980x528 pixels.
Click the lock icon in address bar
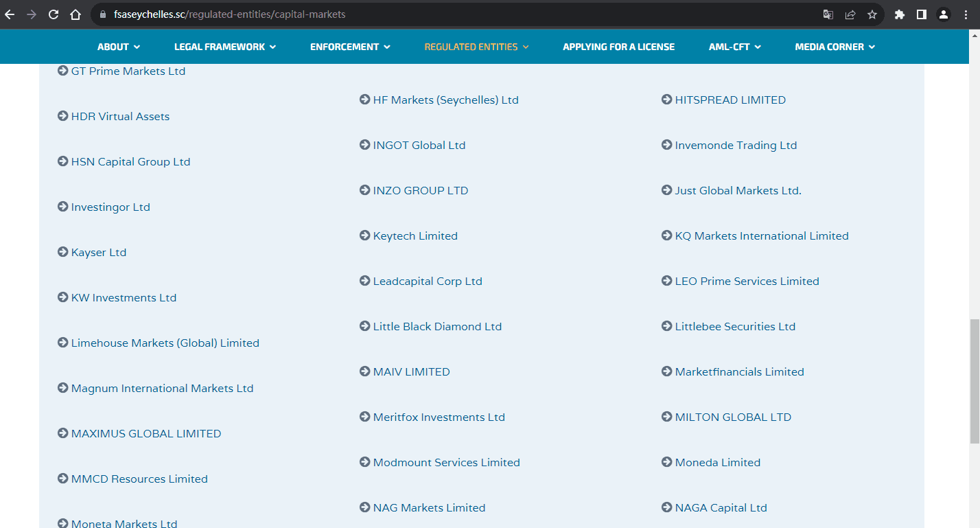click(x=103, y=14)
